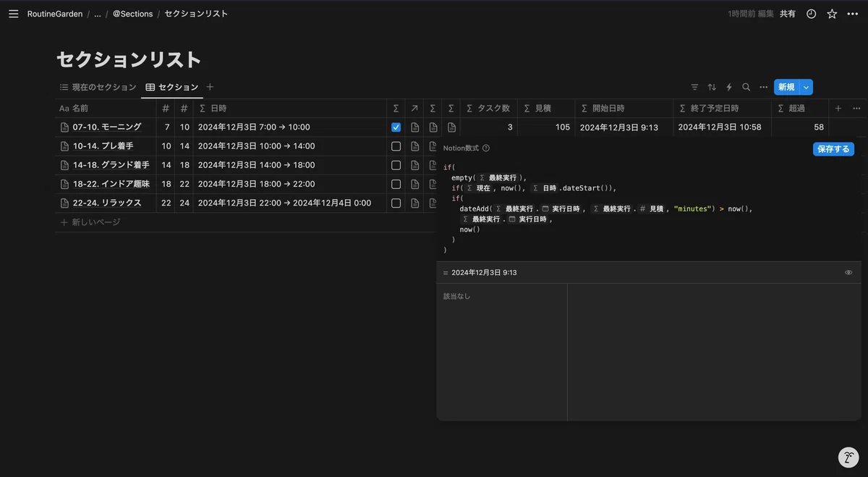The width and height of the screenshot is (868, 477).
Task: Open relation page icon in 22-24 row
Action: pos(414,203)
